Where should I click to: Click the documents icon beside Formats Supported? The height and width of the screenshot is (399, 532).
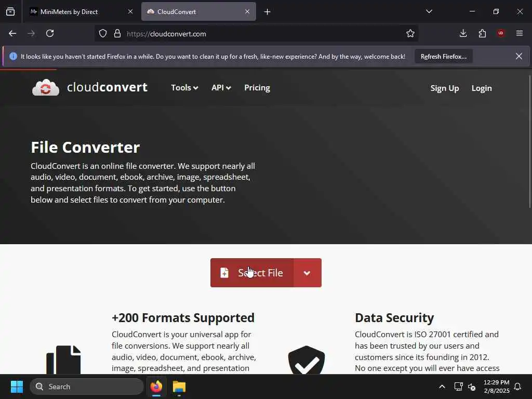coord(63,360)
